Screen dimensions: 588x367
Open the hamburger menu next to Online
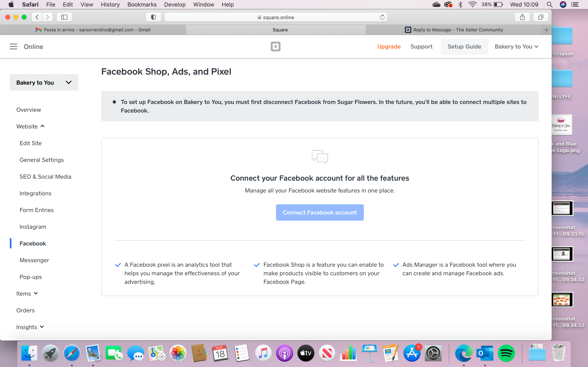[x=13, y=46]
